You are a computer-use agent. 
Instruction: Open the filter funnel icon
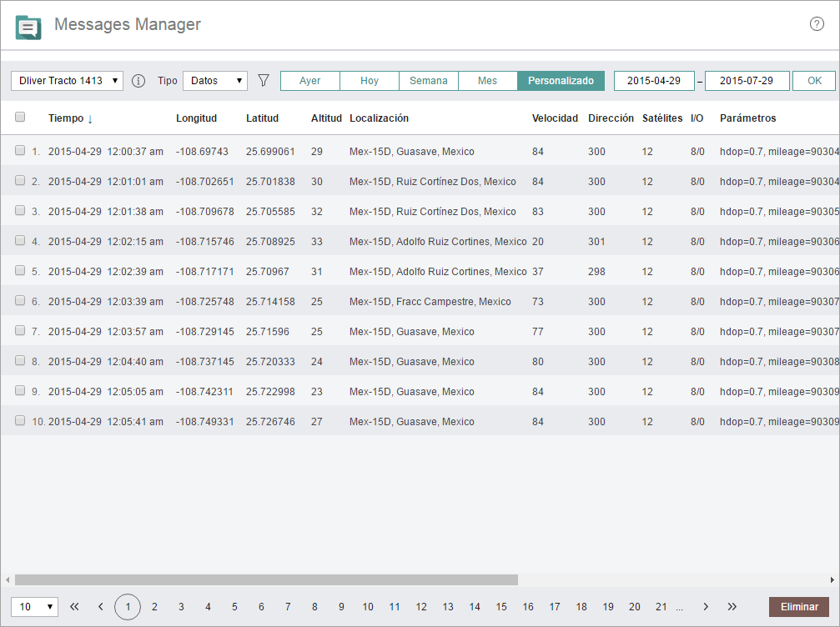pyautogui.click(x=264, y=81)
